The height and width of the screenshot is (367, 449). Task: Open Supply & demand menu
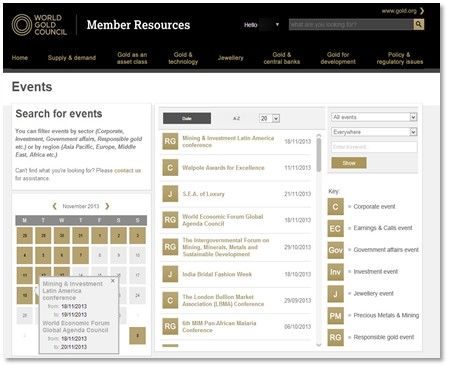coord(72,58)
